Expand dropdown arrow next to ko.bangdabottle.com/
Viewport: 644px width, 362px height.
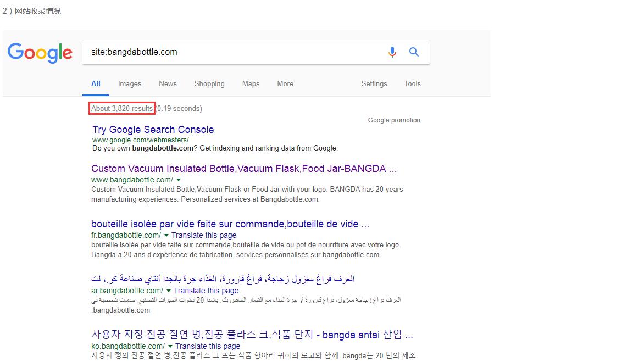coord(170,347)
